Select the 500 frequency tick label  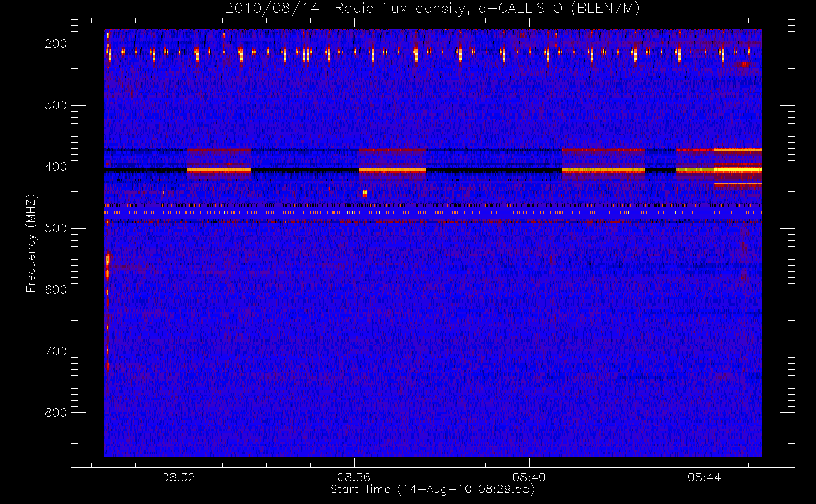(x=56, y=228)
